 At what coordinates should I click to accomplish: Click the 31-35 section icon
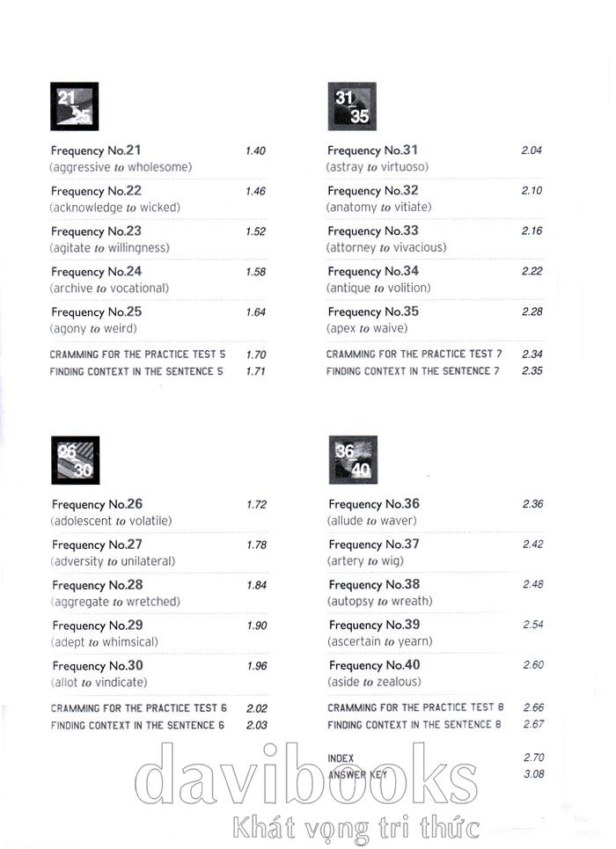point(352,106)
